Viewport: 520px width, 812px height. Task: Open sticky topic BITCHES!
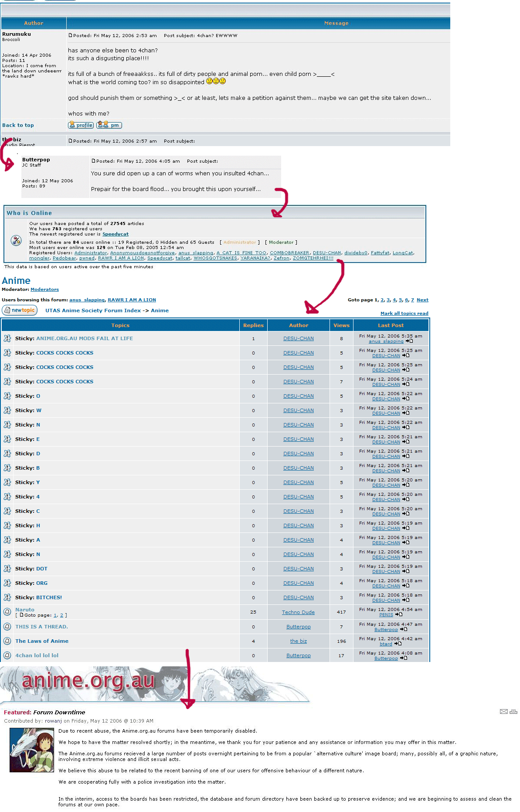point(49,597)
